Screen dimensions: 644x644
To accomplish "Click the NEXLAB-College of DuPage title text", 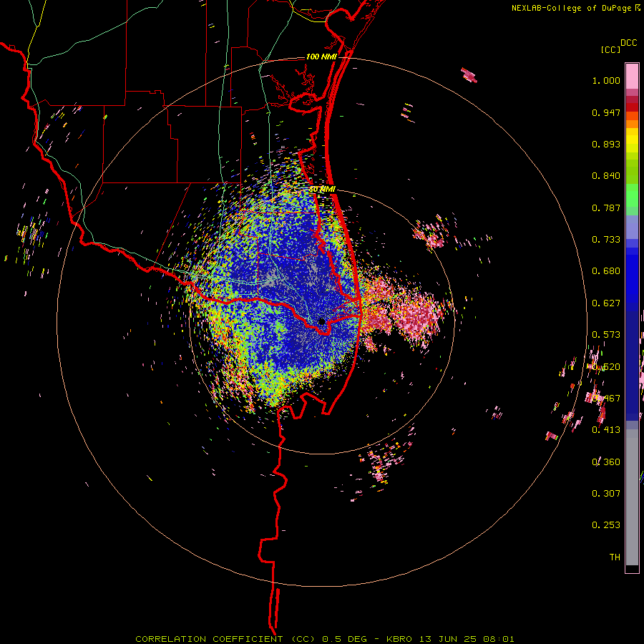I will (x=571, y=8).
